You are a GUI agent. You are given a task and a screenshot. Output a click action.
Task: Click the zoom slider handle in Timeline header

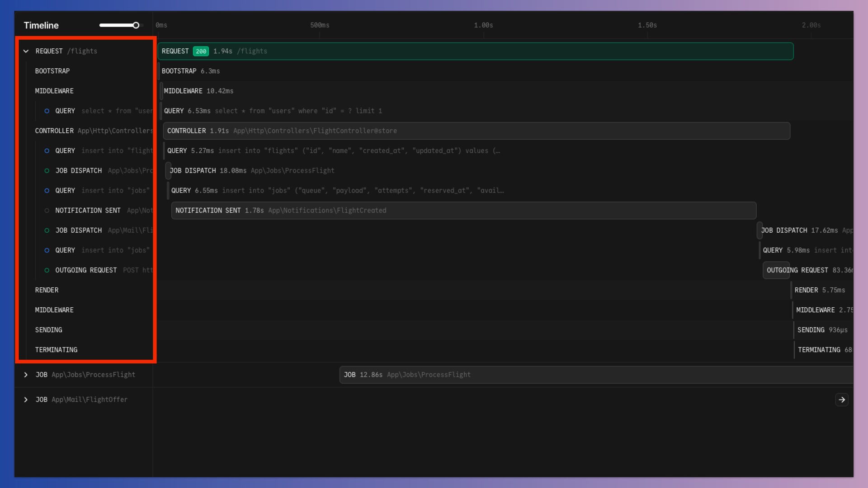136,25
